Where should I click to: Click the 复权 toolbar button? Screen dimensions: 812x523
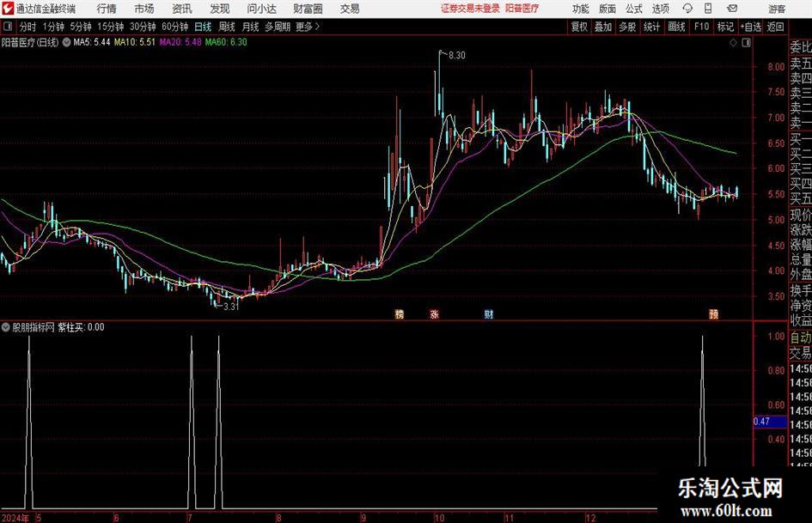click(579, 27)
